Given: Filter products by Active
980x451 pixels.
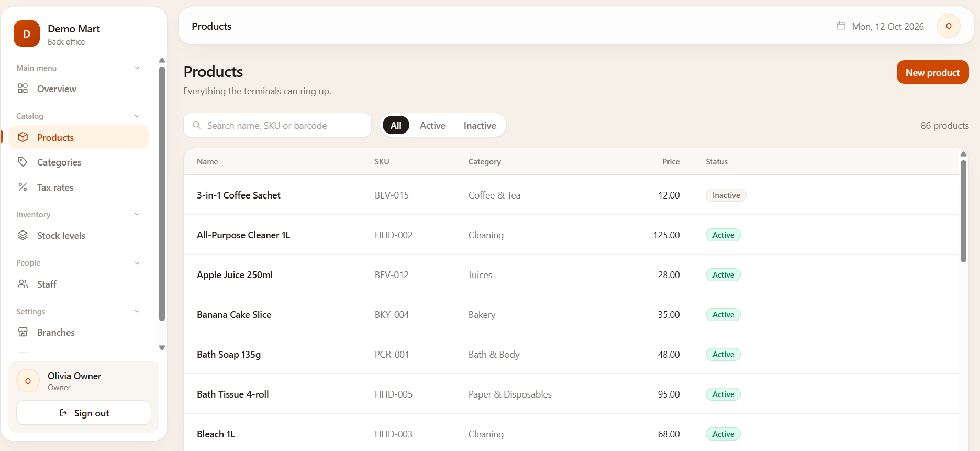Looking at the screenshot, I should coord(432,125).
